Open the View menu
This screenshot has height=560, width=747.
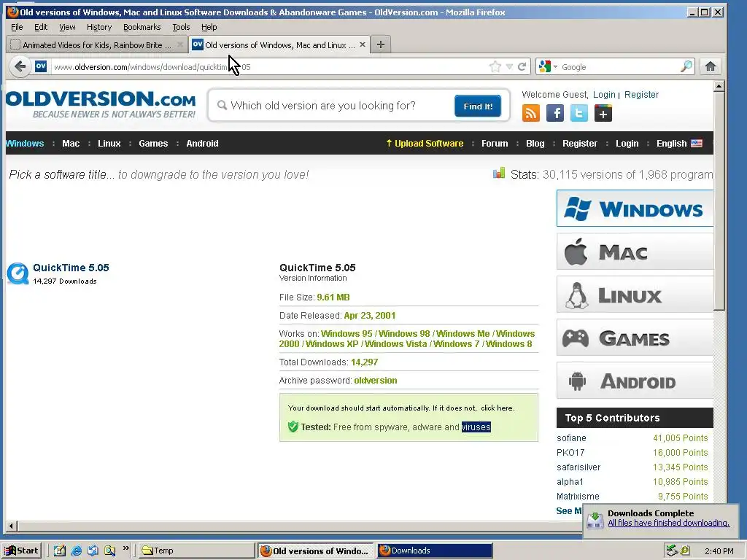(x=67, y=27)
